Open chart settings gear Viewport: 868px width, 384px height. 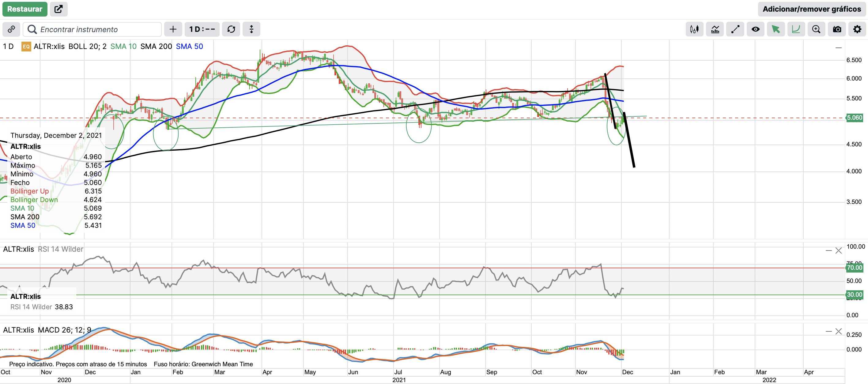(857, 29)
